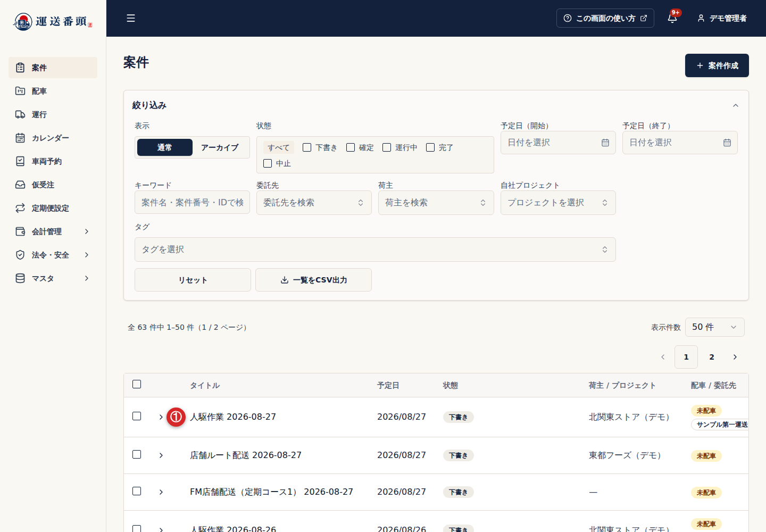Check the FM店舗配送 row checkbox
Viewport: 766px width, 532px height.
(137, 491)
